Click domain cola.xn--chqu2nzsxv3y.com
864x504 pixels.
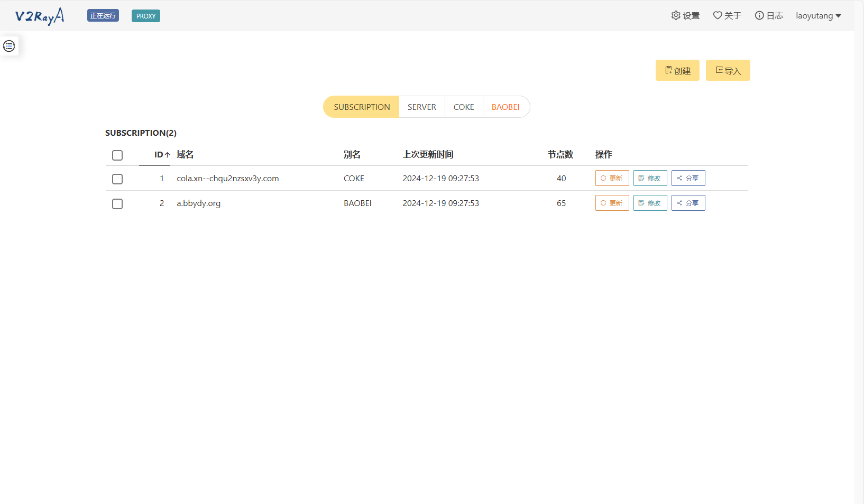[228, 179]
